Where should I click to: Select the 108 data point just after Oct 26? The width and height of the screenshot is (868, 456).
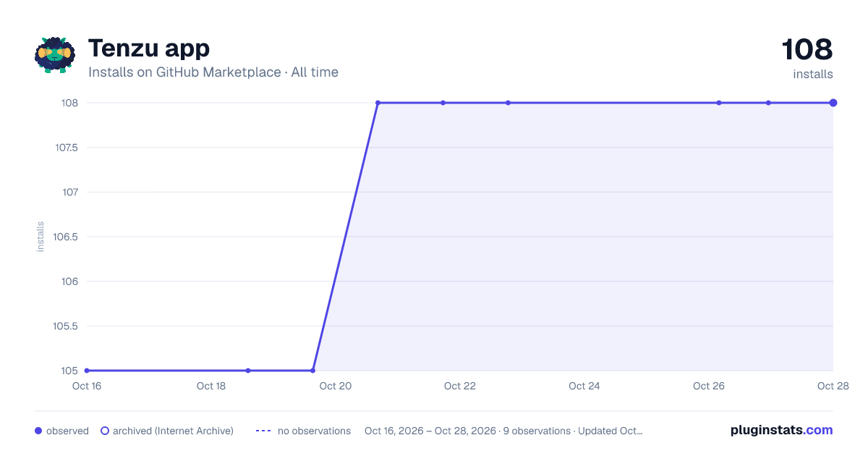(x=719, y=103)
